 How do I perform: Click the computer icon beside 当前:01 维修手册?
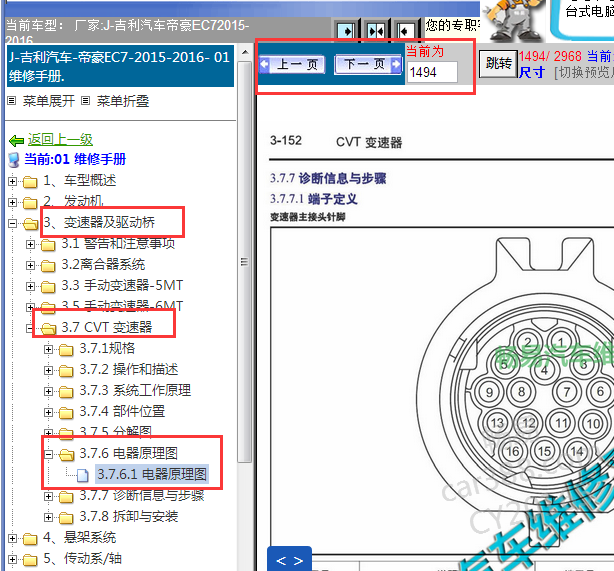pyautogui.click(x=14, y=159)
